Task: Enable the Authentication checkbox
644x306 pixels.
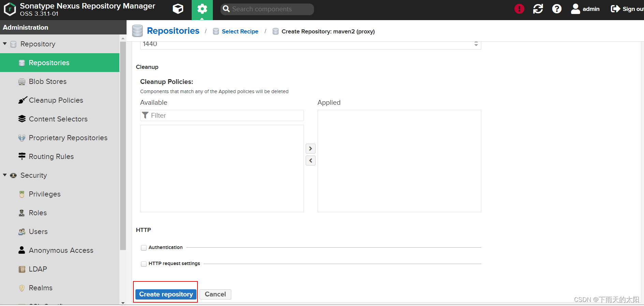Action: [144, 248]
